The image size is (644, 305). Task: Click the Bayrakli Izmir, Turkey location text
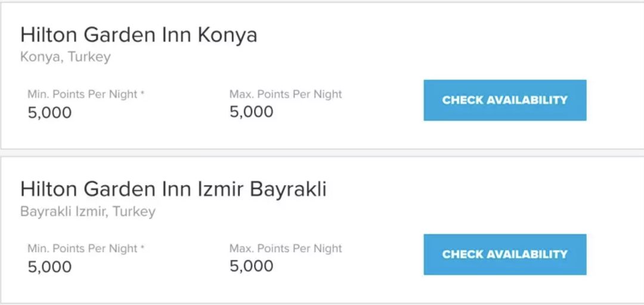(x=88, y=211)
